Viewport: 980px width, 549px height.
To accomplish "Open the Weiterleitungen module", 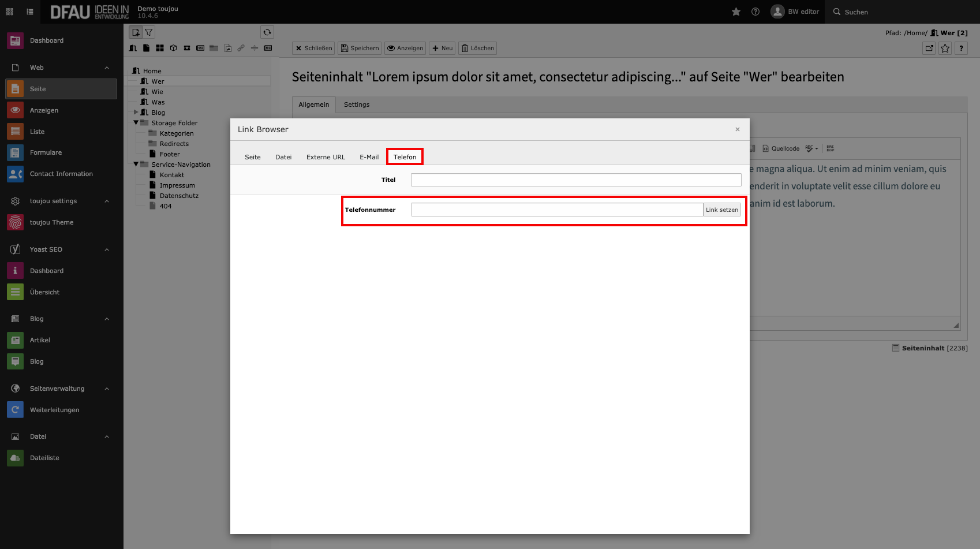I will [54, 410].
